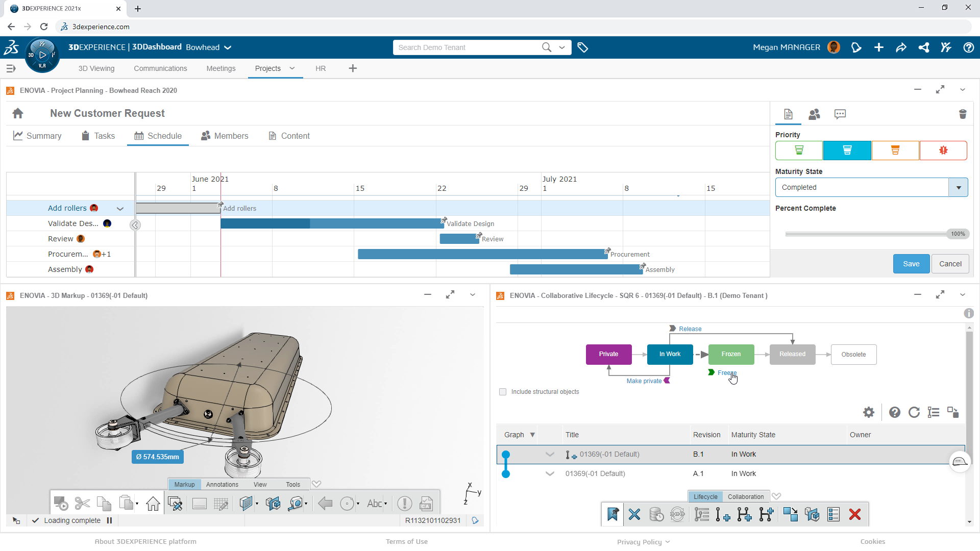Open the Communications dashboard tab
The image size is (980, 551).
[160, 68]
